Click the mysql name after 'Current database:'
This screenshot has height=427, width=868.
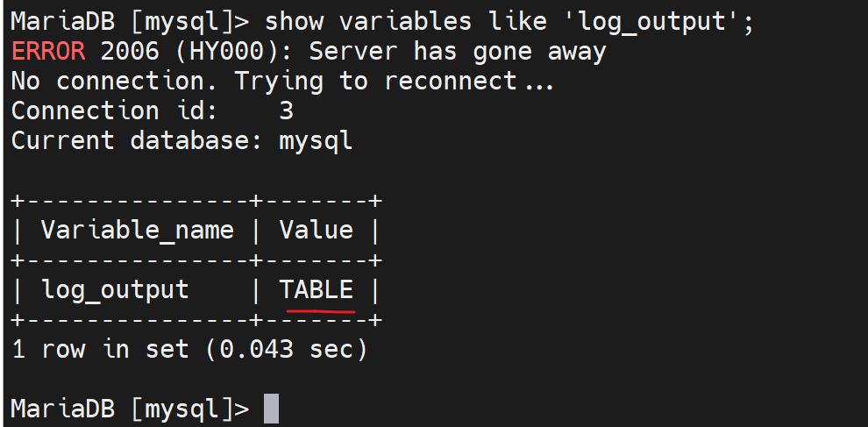click(x=316, y=141)
